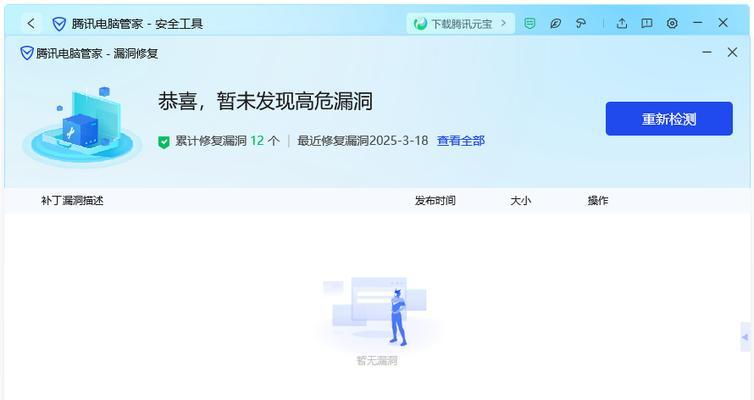
Task: Click the upload/share icon in title bar
Action: [x=622, y=23]
